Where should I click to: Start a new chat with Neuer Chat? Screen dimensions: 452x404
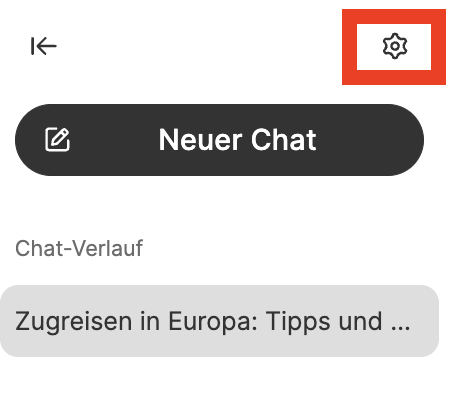click(x=219, y=140)
